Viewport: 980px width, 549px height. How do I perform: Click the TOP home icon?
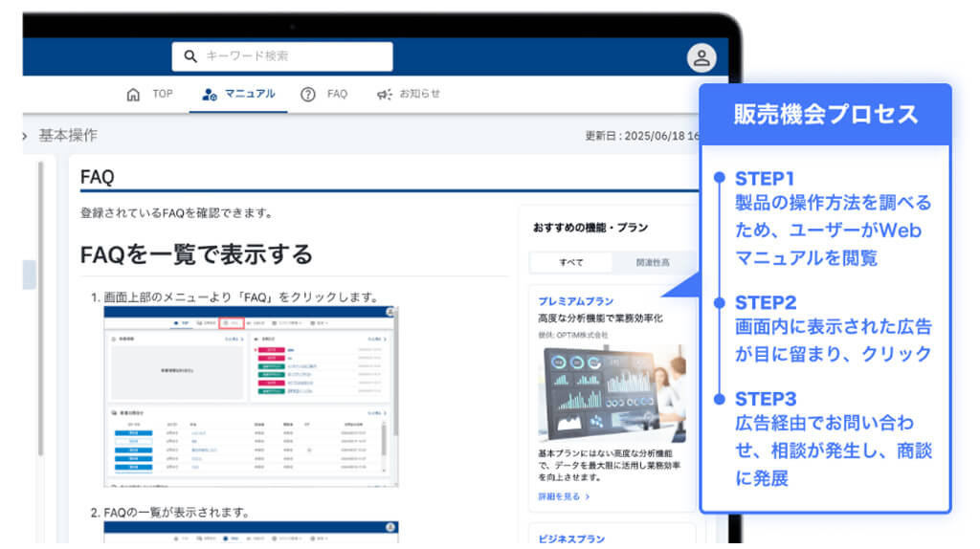coord(133,95)
